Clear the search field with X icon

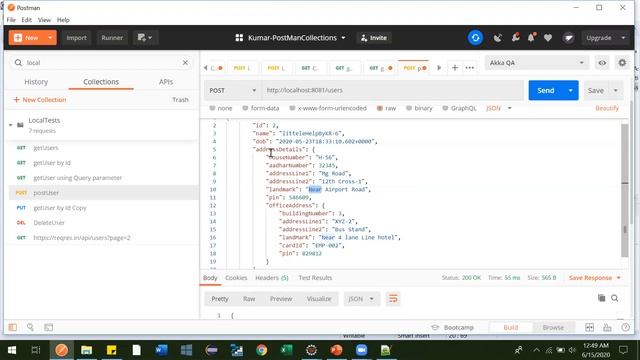tap(185, 62)
